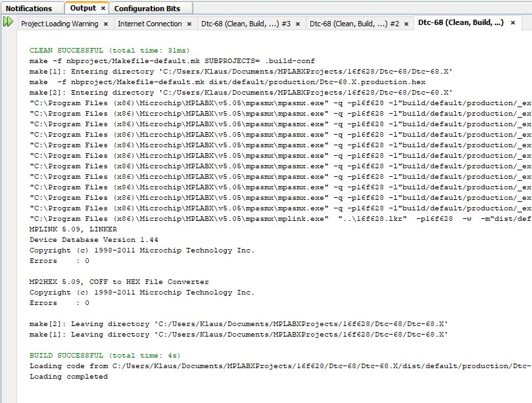This screenshot has height=403, width=532.
Task: Open the Project Loading Warning tab
Action: pos(59,24)
